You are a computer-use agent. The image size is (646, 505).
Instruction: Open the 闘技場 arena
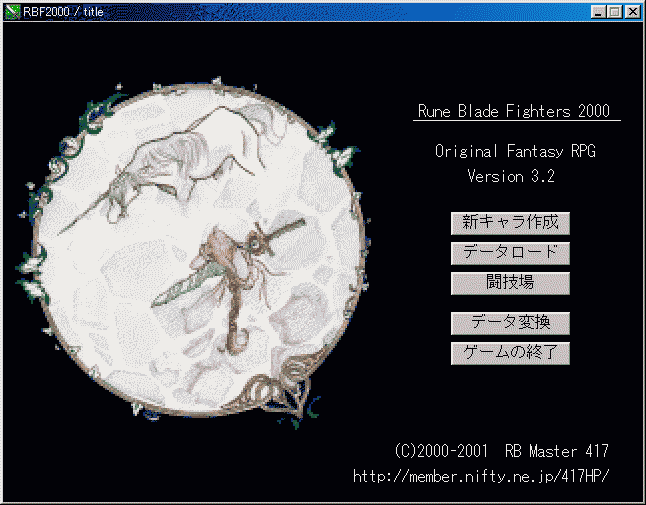coord(510,283)
